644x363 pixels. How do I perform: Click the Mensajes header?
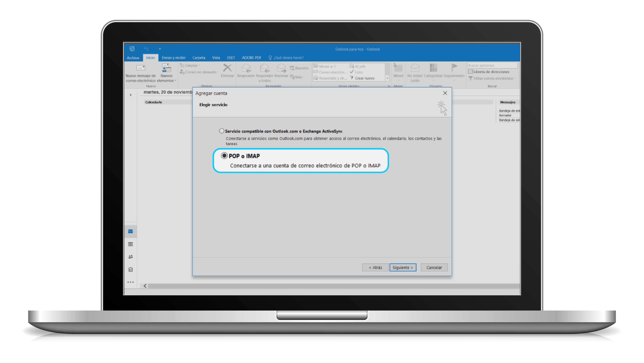point(508,102)
